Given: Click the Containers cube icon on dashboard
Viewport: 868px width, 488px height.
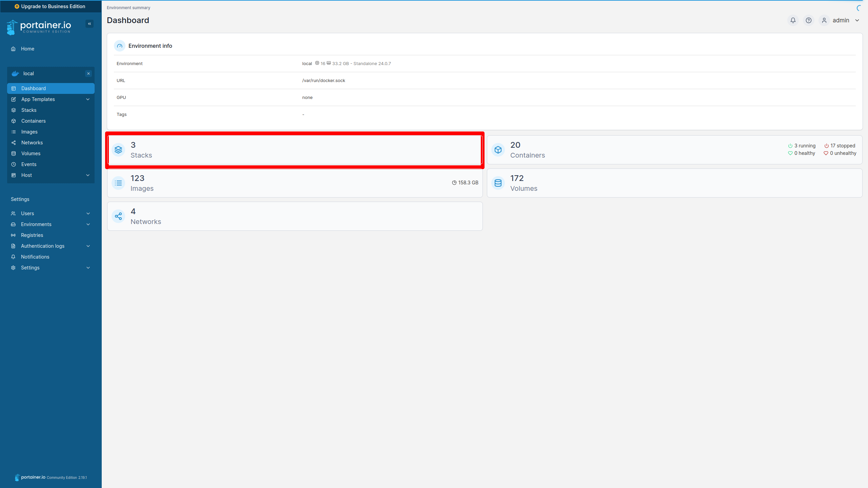Looking at the screenshot, I should coord(498,150).
